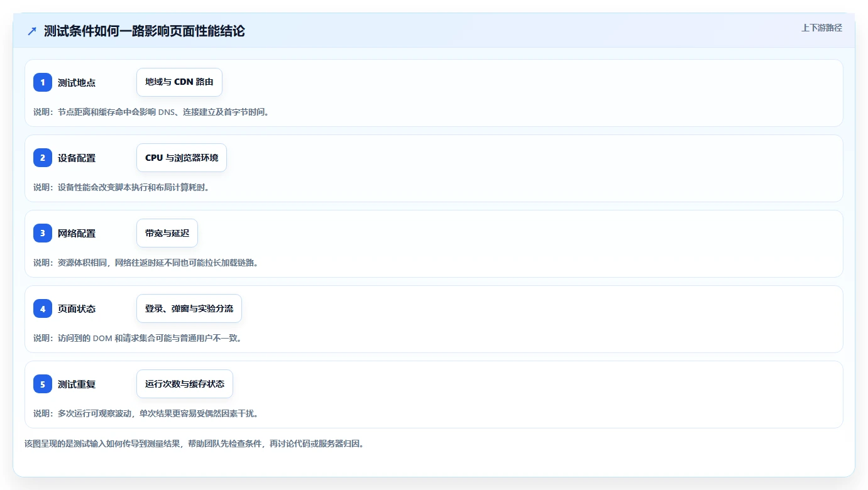Click the step 2 number badge
This screenshot has width=868, height=490.
43,158
